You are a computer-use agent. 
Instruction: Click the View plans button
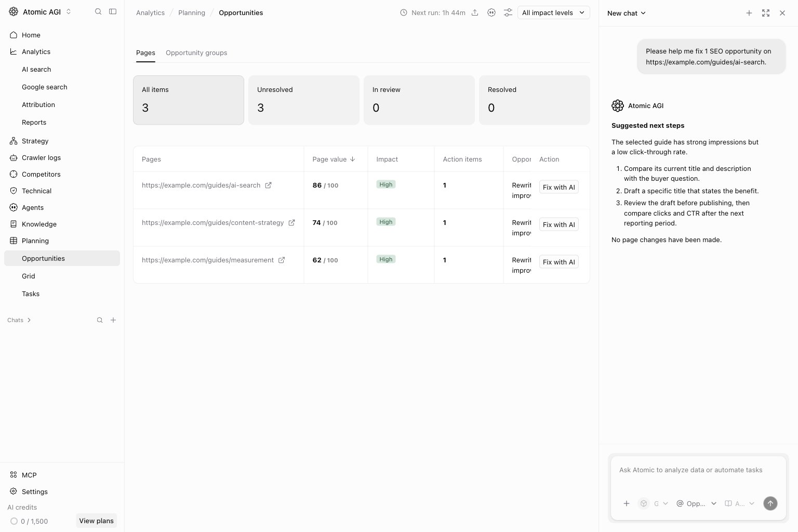[x=97, y=521]
